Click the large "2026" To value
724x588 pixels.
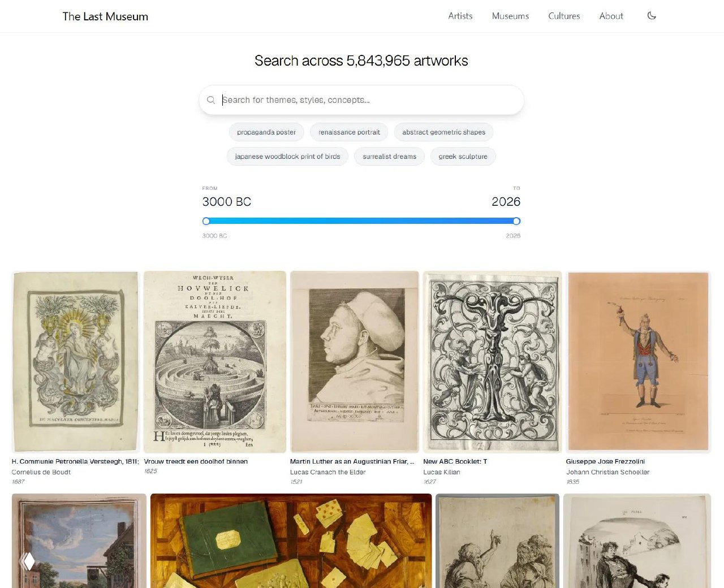pyautogui.click(x=506, y=202)
